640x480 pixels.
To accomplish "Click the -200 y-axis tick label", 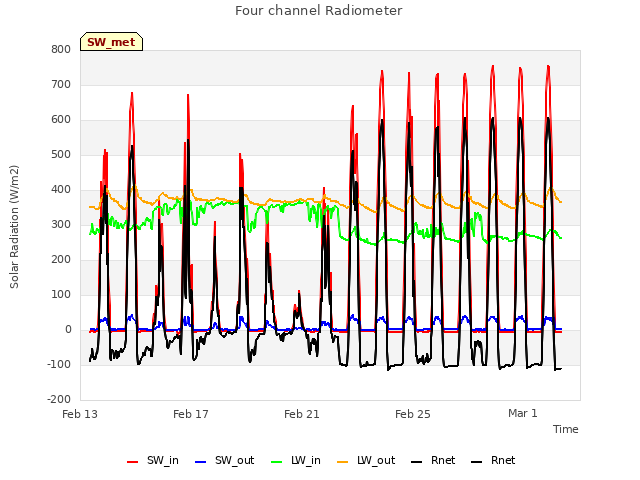I will 59,400.
